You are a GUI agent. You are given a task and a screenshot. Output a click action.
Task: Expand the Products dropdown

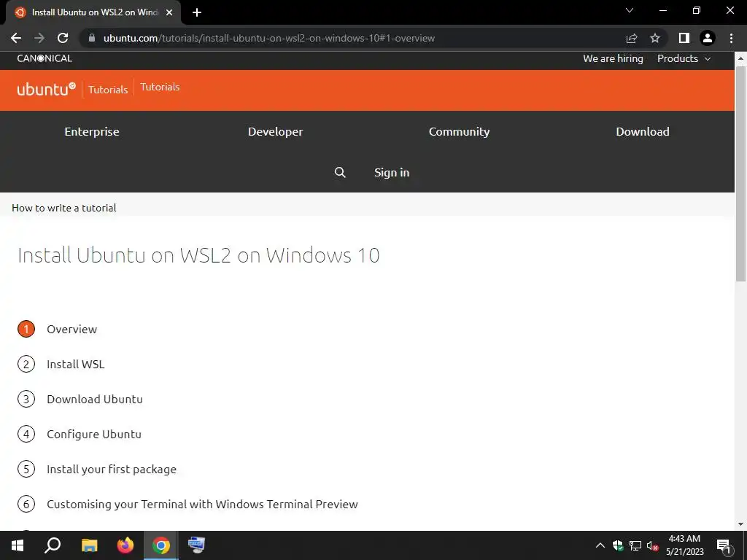pos(684,58)
